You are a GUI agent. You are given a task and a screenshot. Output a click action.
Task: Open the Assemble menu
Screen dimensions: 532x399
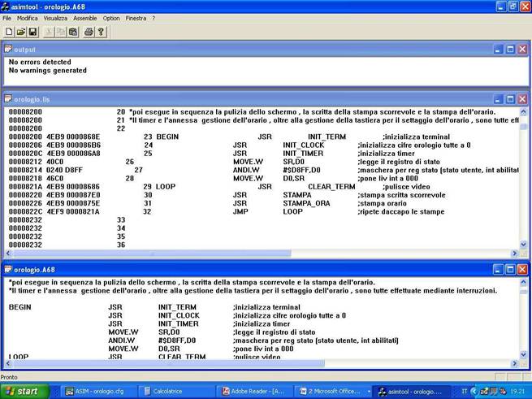85,18
